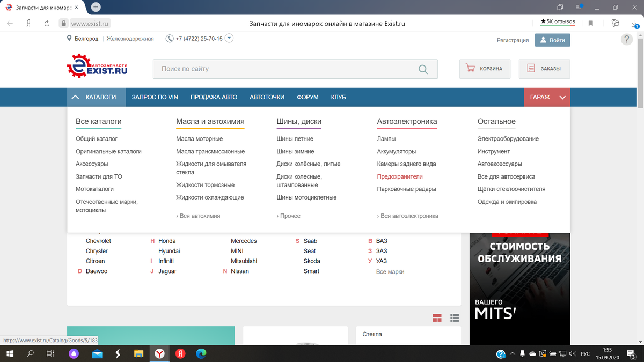The image size is (644, 362).
Task: Expand the phone number dropdown
Action: point(229,39)
